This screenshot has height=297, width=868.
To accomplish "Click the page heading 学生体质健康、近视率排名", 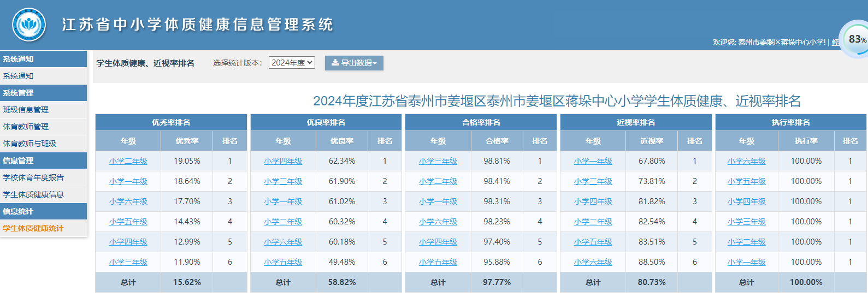I will [x=145, y=63].
